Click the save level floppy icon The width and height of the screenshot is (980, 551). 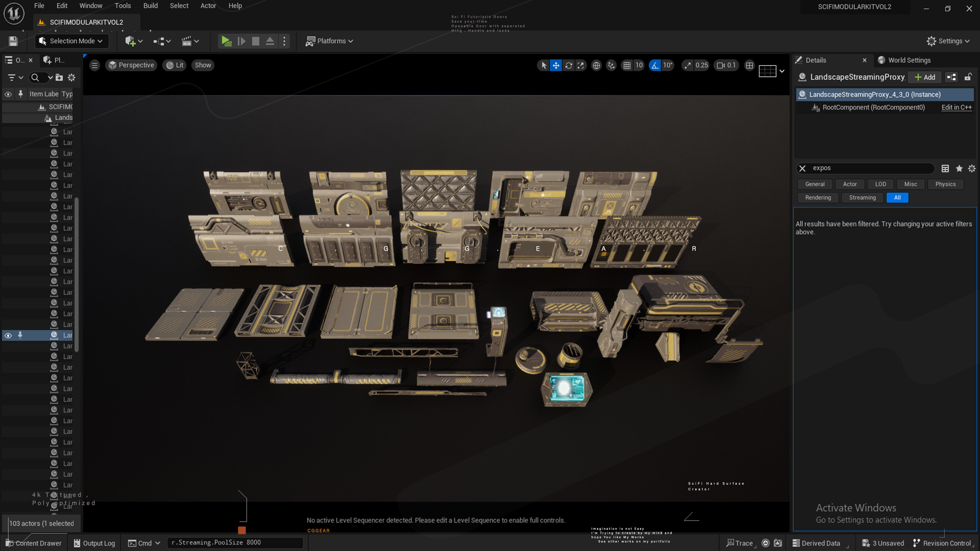click(13, 41)
